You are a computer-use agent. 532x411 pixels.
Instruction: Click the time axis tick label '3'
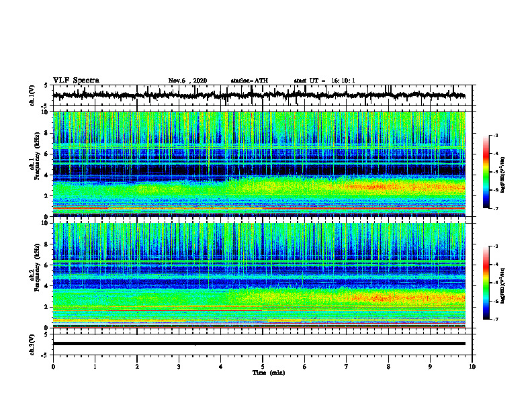179,367
